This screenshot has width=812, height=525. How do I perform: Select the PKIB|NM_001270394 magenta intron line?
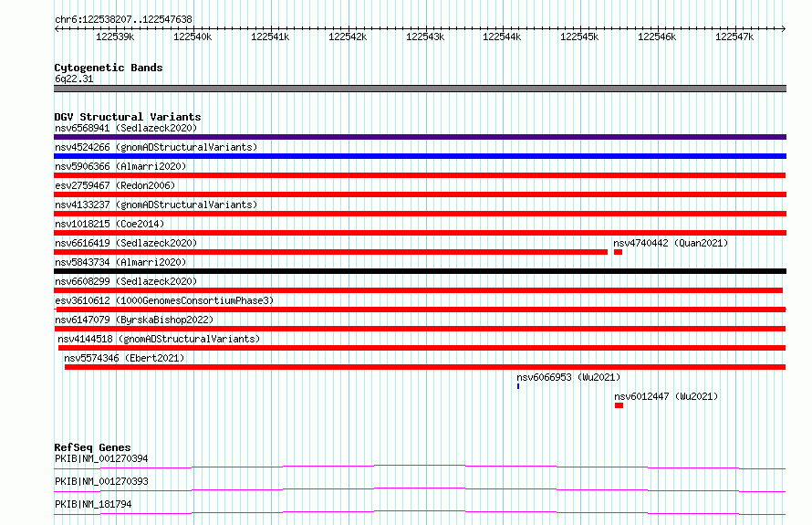click(420, 467)
